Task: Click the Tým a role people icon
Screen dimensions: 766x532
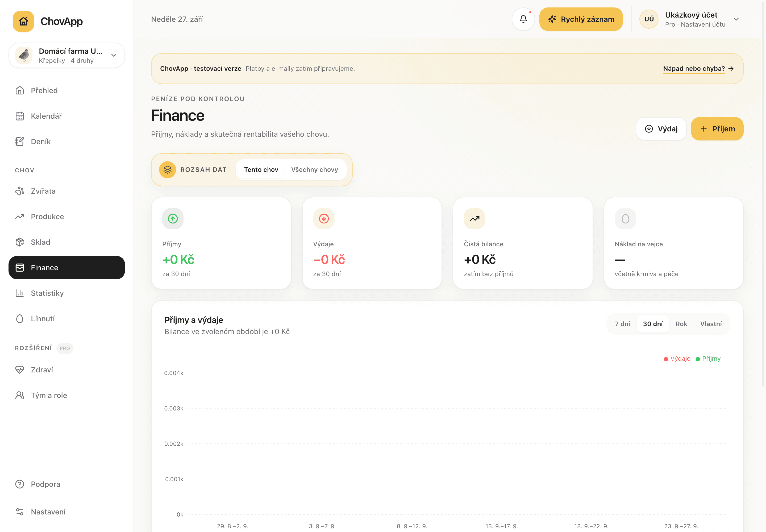Action: click(20, 395)
